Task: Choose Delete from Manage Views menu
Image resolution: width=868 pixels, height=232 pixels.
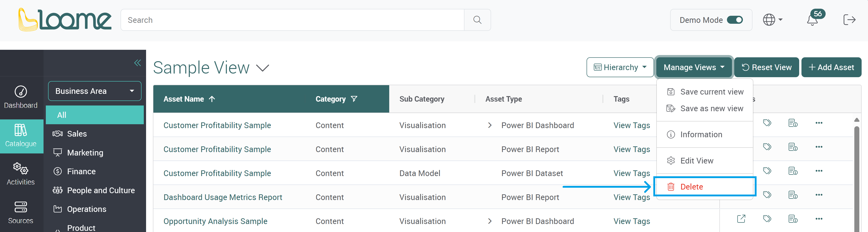Action: [705, 187]
